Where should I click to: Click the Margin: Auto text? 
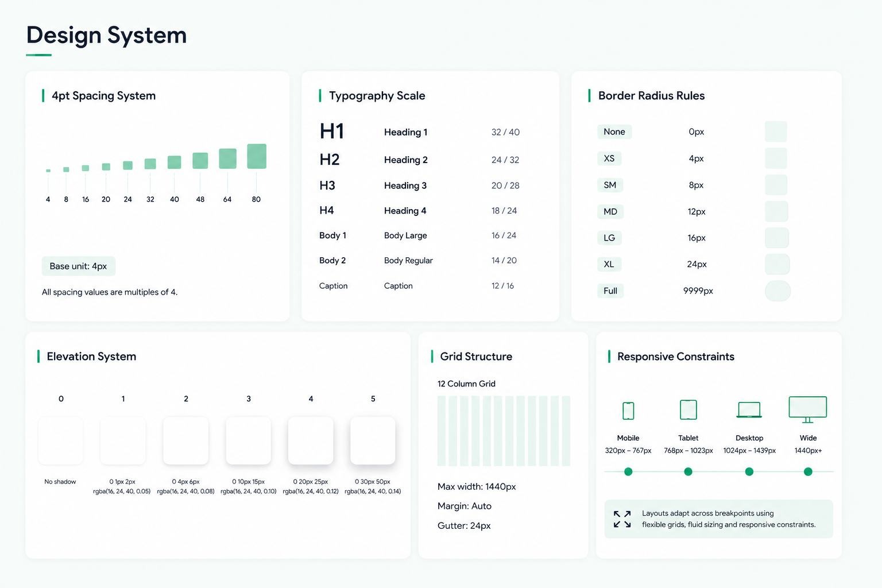pos(465,506)
